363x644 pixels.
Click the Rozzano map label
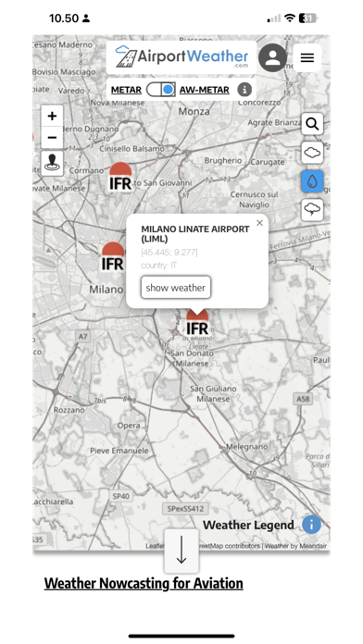coord(69,410)
